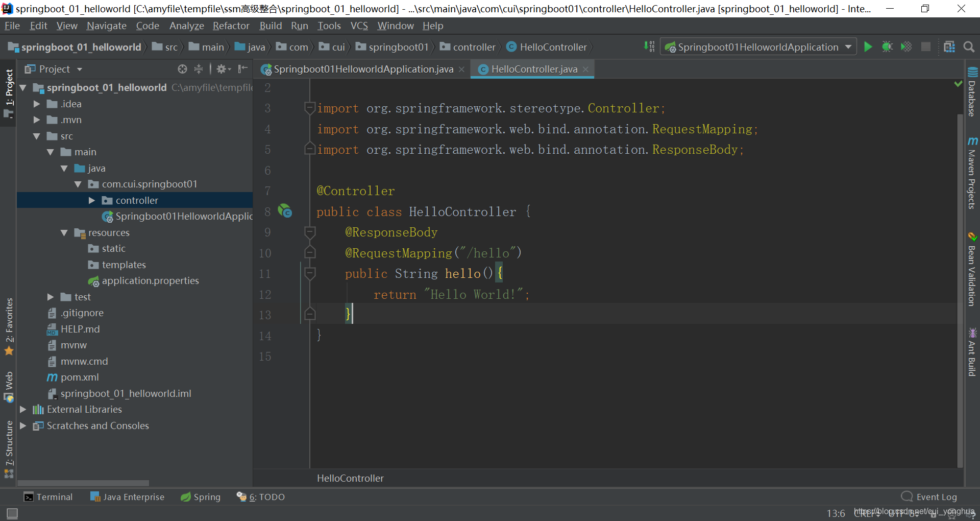Open the Build menu
Screen dimensions: 980x521
(x=271, y=26)
